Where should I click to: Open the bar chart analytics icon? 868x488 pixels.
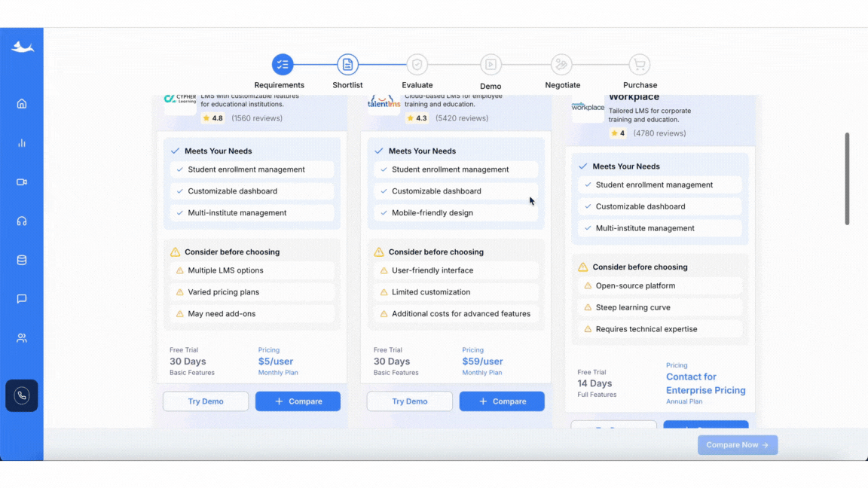[x=22, y=143]
